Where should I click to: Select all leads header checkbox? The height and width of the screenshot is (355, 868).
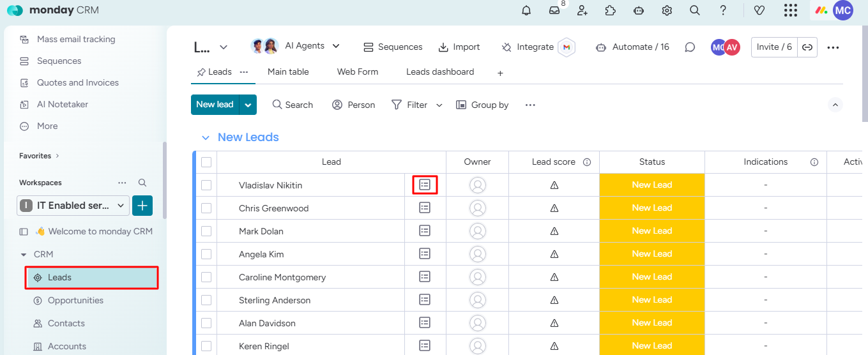click(x=206, y=162)
